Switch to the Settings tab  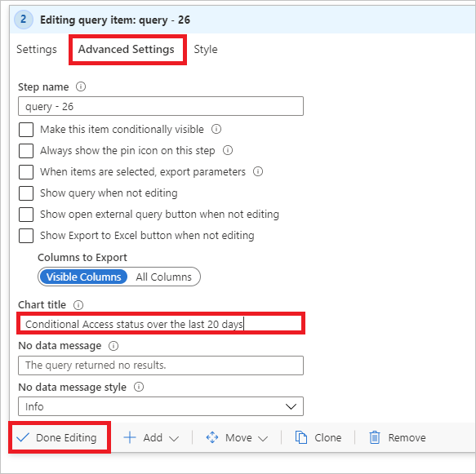tap(37, 49)
